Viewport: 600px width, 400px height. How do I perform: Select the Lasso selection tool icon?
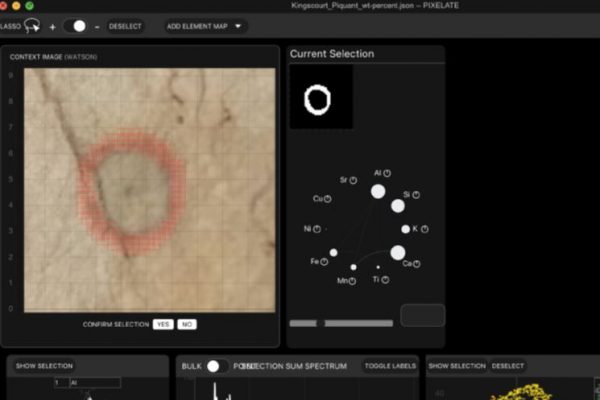34,26
